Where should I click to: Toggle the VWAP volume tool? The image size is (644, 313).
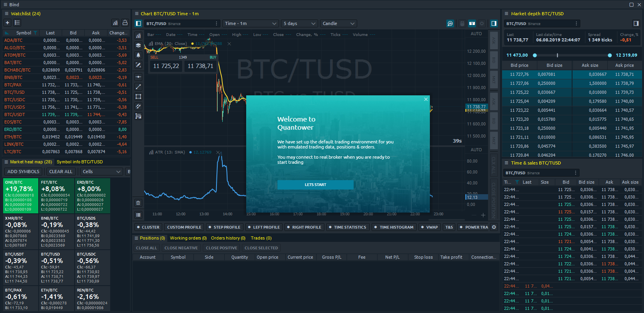pos(429,227)
